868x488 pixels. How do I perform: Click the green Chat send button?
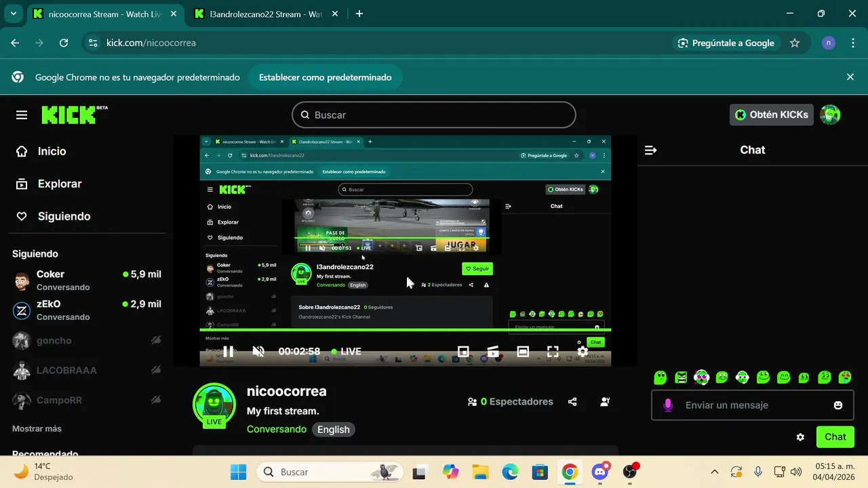tap(835, 437)
